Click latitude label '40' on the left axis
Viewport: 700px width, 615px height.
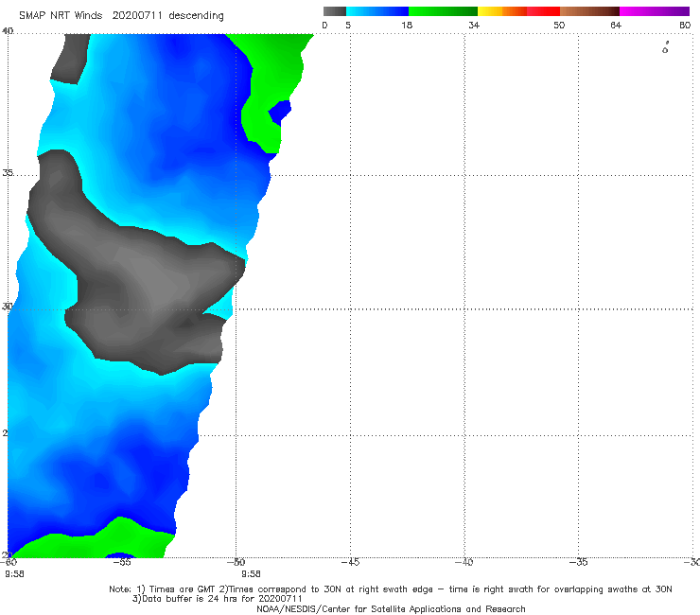pos(8,31)
